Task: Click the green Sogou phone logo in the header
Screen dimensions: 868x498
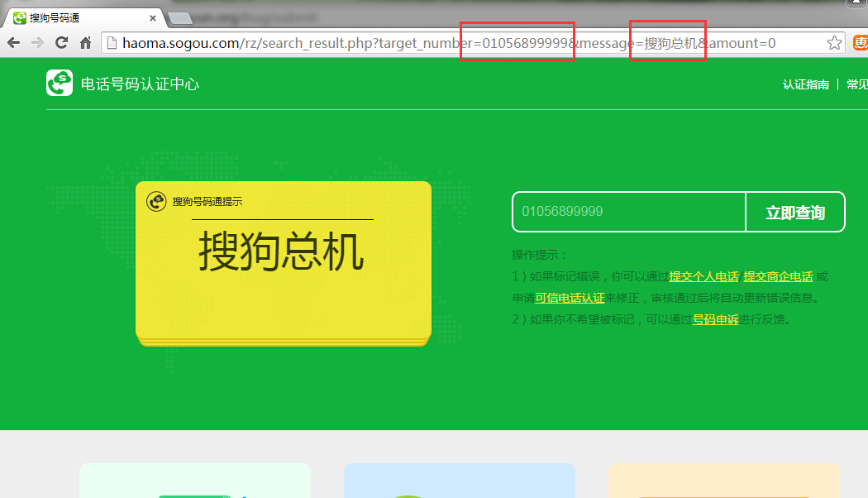Action: tap(60, 83)
